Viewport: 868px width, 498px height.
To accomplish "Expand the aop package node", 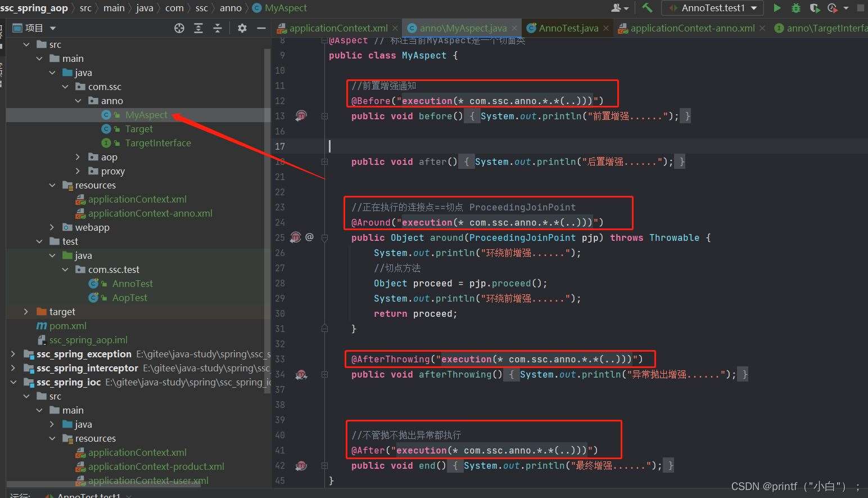I will [78, 157].
